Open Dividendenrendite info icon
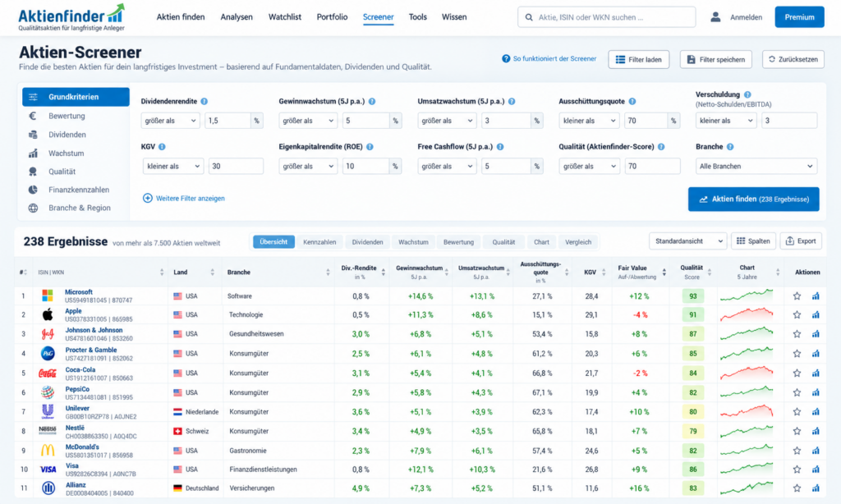The height and width of the screenshot is (504, 841). pos(205,101)
